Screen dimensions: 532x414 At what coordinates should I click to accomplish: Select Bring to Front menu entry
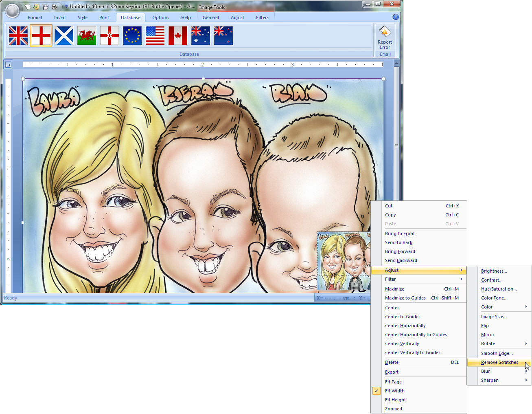coord(400,233)
